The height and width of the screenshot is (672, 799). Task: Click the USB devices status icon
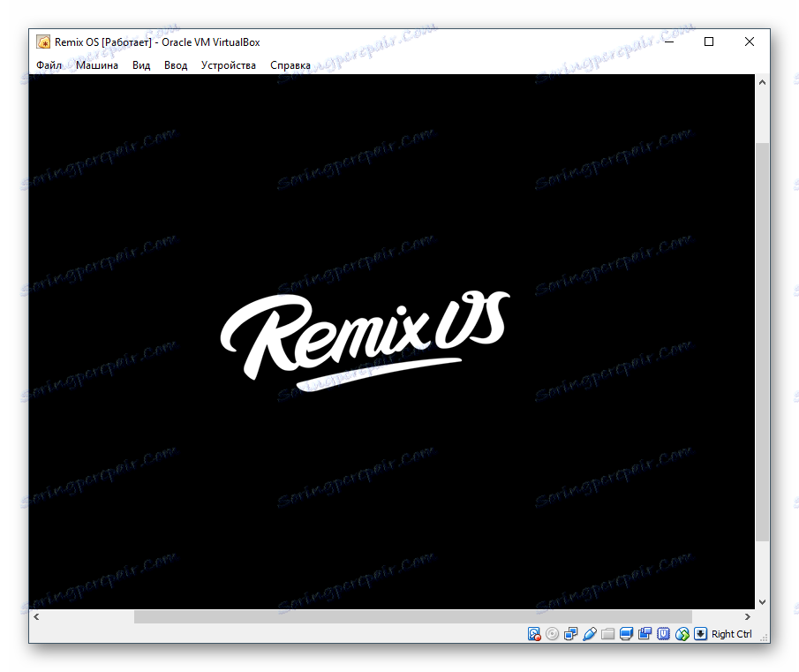coord(590,634)
